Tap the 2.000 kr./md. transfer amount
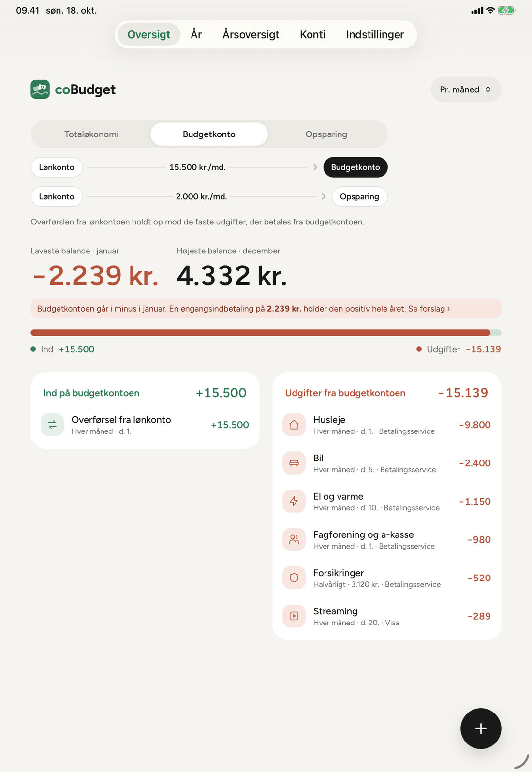Image resolution: width=532 pixels, height=772 pixels. click(201, 196)
